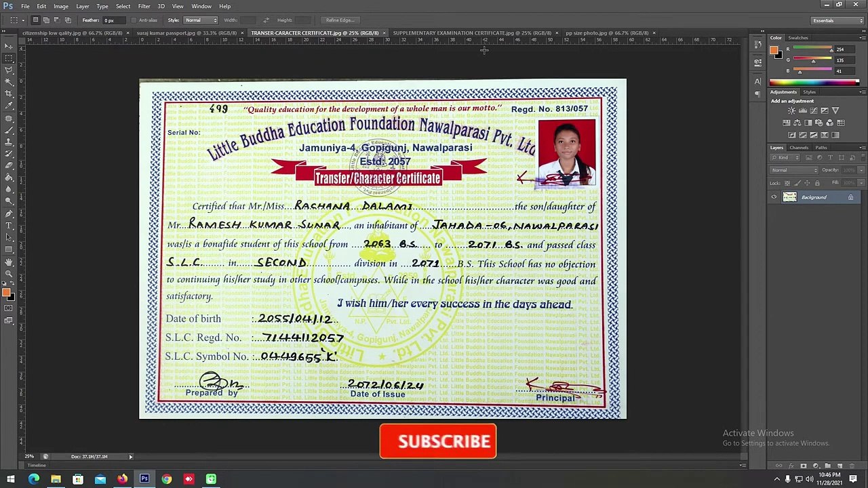Toggle Lock transparent pixels
868x488 pixels.
pos(787,183)
